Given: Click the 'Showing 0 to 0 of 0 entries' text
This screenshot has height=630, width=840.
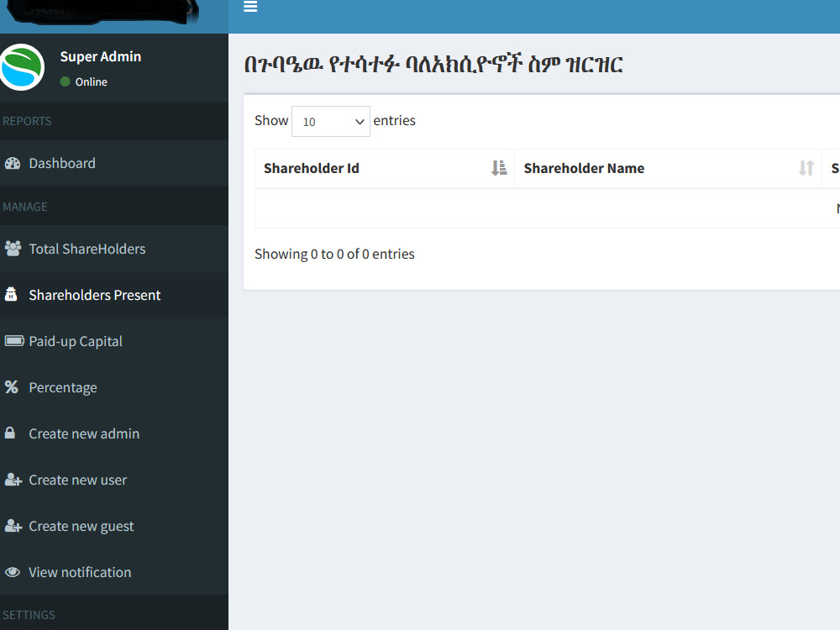Looking at the screenshot, I should (x=334, y=254).
